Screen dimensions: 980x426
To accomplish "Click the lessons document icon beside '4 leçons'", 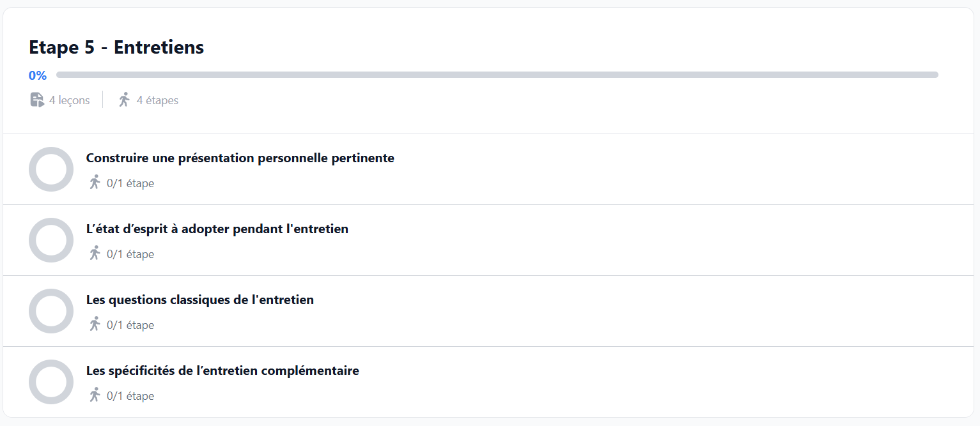I will tap(37, 100).
